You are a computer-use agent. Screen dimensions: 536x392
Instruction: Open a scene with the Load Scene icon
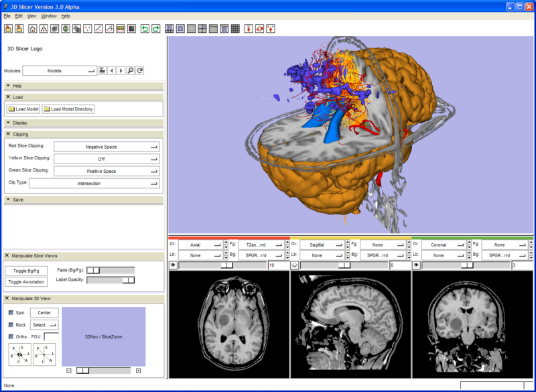click(x=9, y=29)
